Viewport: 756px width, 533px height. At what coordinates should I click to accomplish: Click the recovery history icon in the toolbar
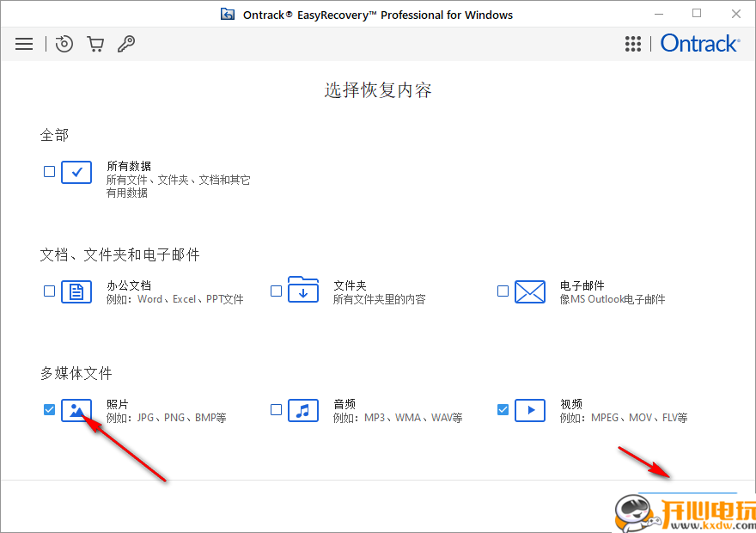click(x=64, y=43)
